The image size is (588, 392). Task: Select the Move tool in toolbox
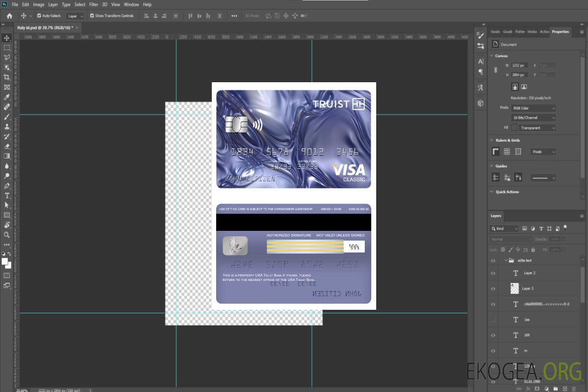(7, 38)
